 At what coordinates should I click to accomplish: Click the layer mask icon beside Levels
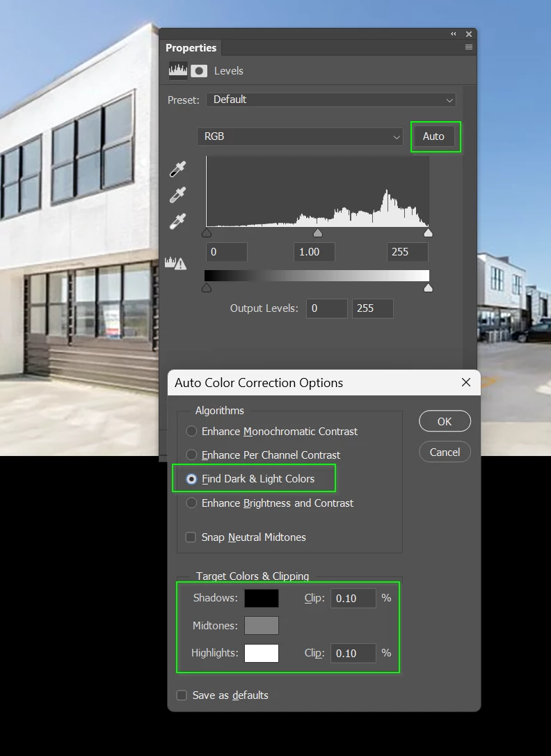199,71
